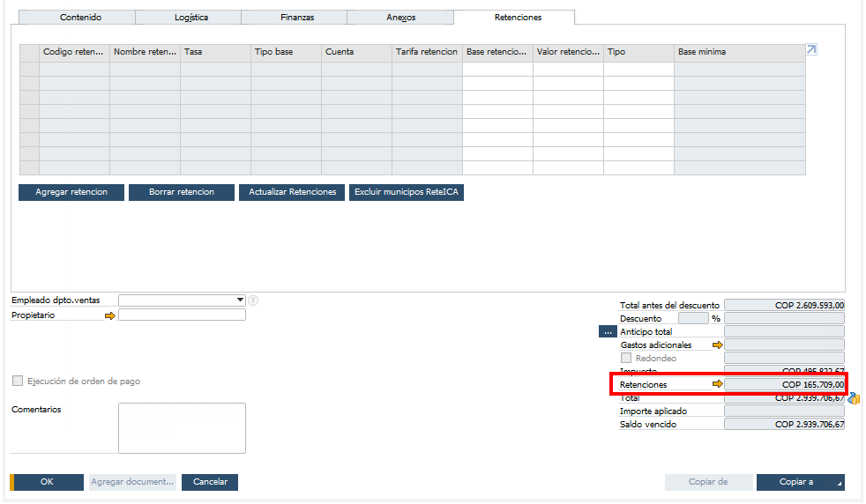Click inside the Comentarios text box
Image resolution: width=866 pixels, height=504 pixels.
click(182, 428)
